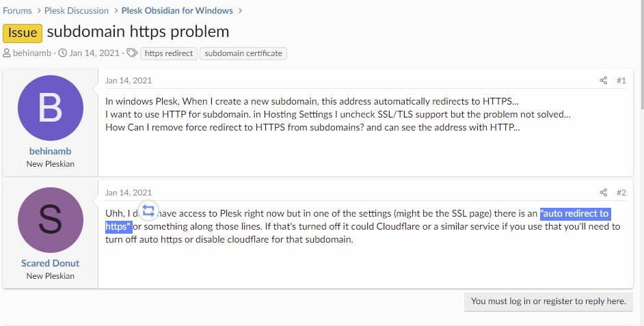Viewport: 644px width, 326px height.
Task: Click the clock icon near thread date
Action: [62, 53]
